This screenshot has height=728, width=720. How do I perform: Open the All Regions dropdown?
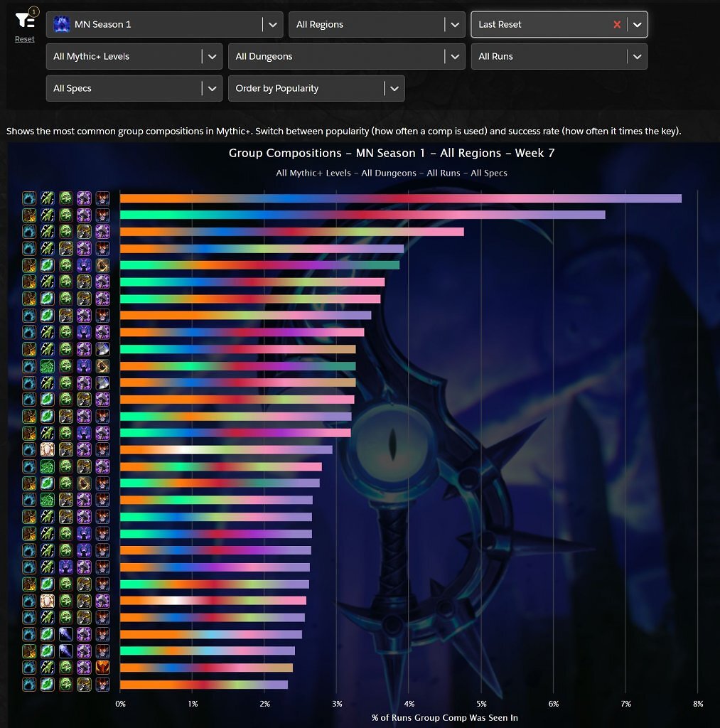[377, 24]
